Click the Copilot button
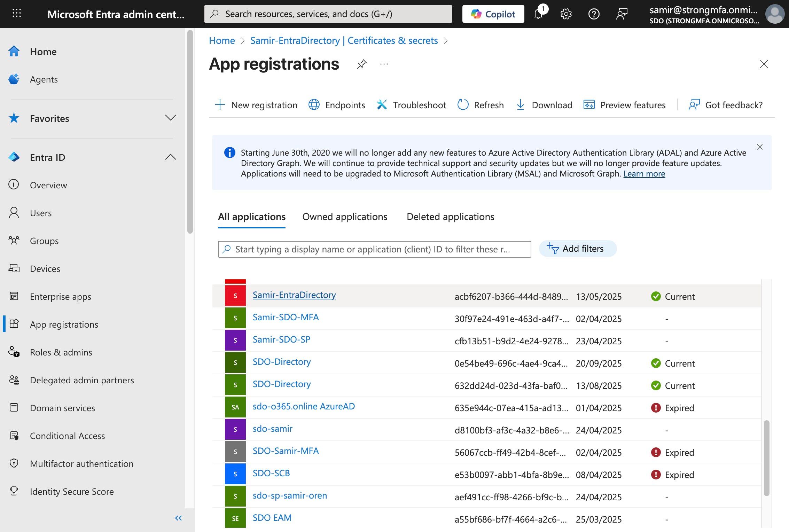Image resolution: width=789 pixels, height=532 pixels. [x=493, y=14]
